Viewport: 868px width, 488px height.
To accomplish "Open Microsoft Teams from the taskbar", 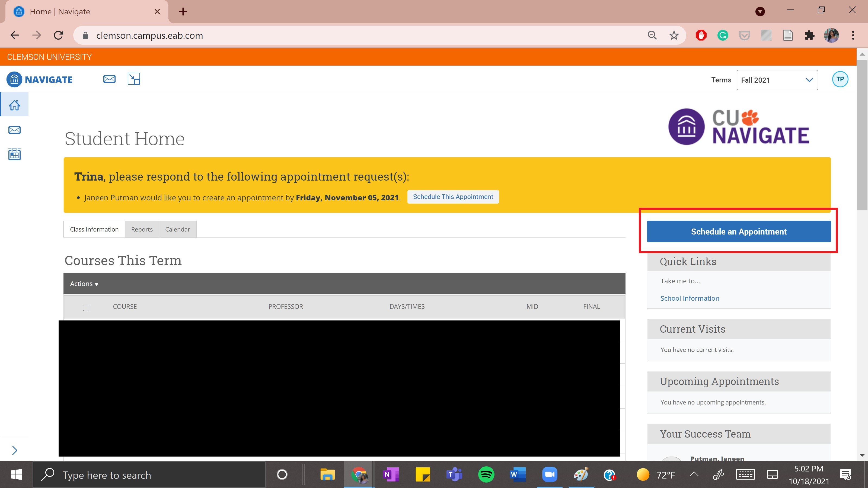I will 454,474.
